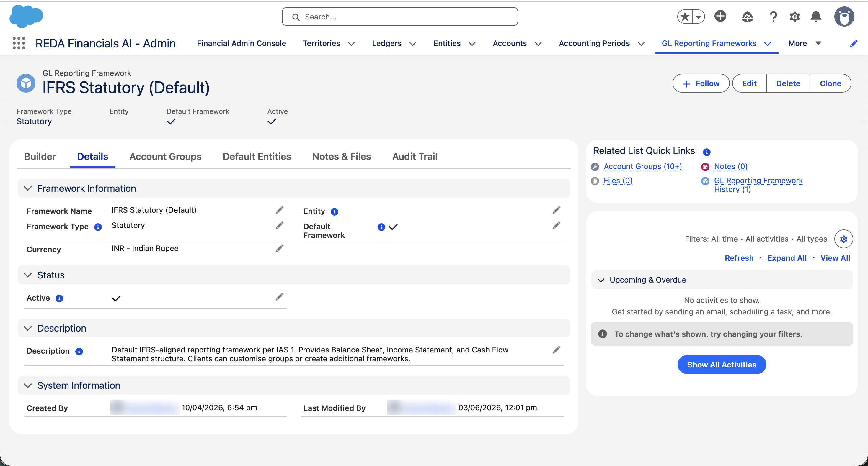Image resolution: width=868 pixels, height=466 pixels.
Task: Collapse the Description section
Action: click(28, 328)
